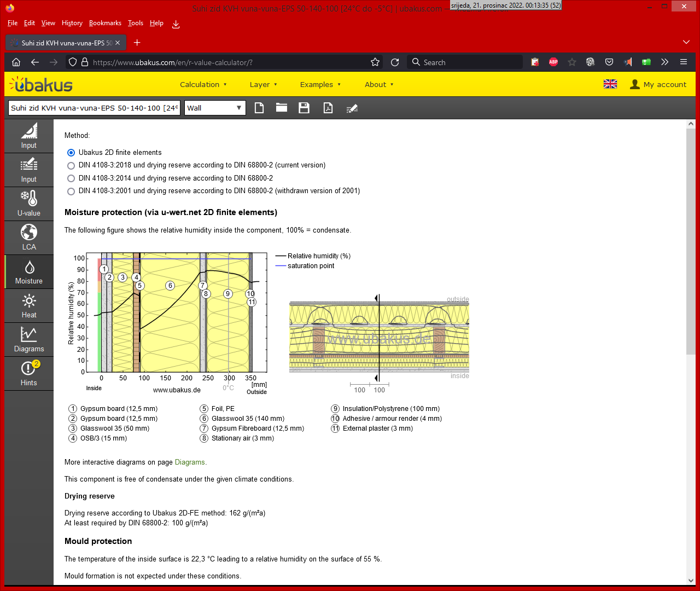Select DIN 4108-3:2018 current version method
This screenshot has height=591, width=700.
(x=71, y=165)
